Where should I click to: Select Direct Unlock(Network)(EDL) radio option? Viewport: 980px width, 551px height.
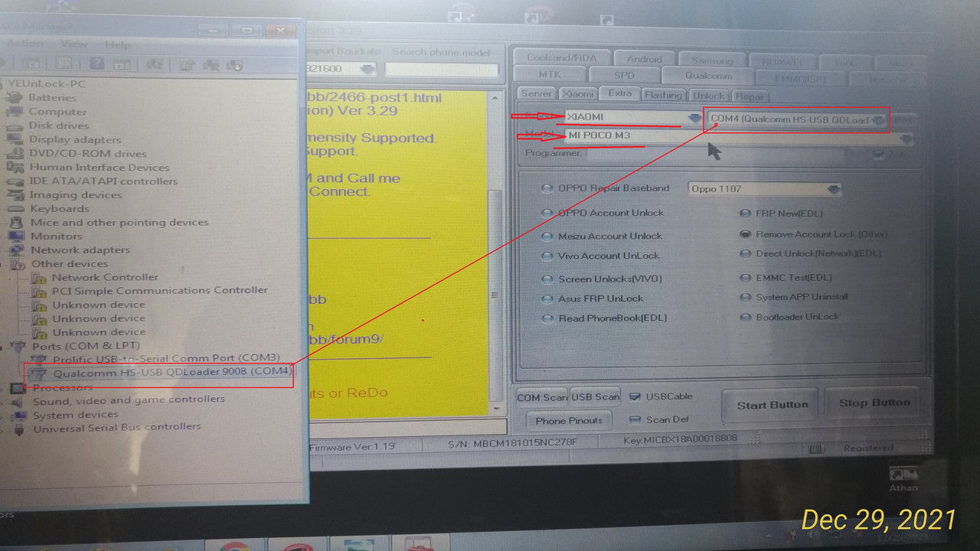click(745, 253)
